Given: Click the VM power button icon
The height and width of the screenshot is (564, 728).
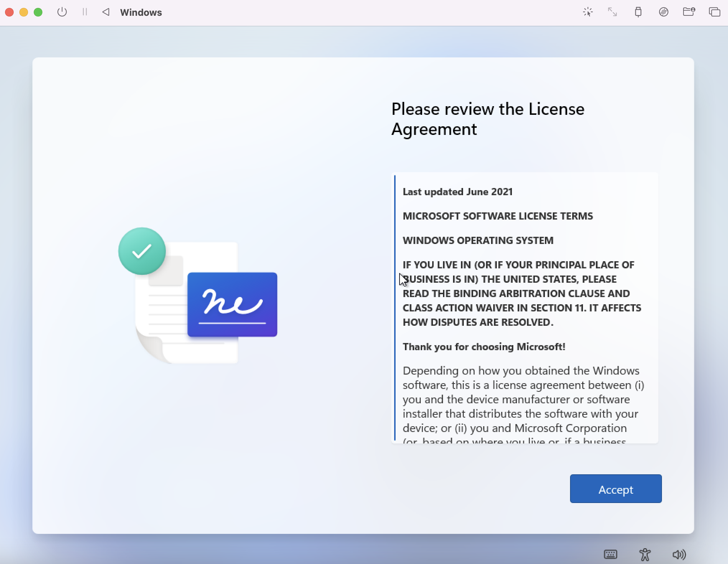Looking at the screenshot, I should 62,12.
